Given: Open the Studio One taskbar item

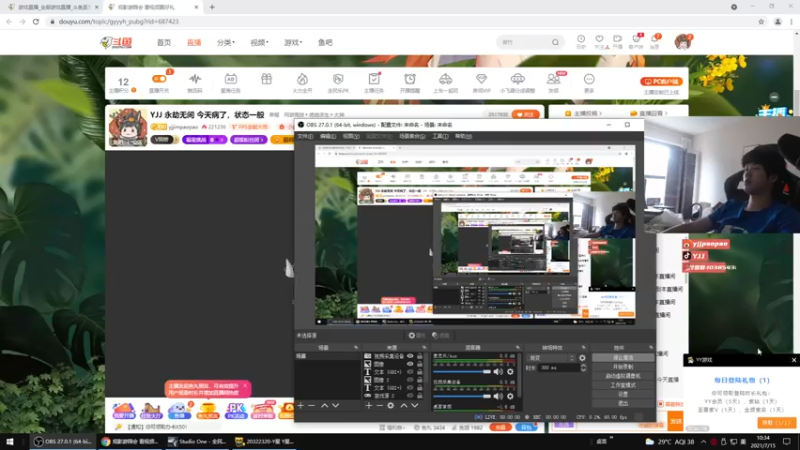Looking at the screenshot, I should click(x=197, y=442).
